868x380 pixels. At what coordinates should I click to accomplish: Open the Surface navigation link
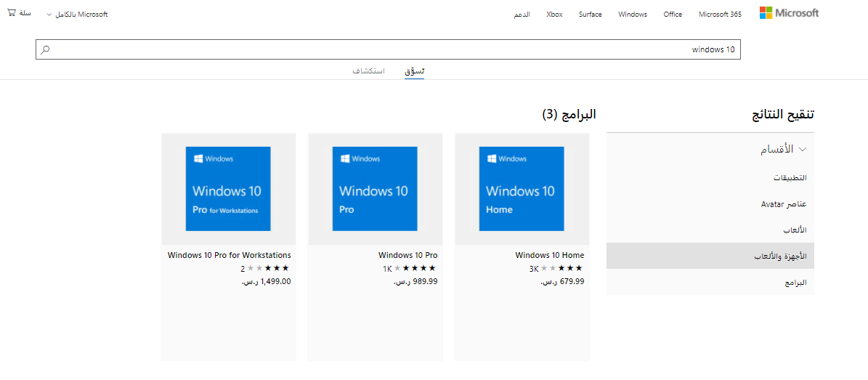click(590, 15)
